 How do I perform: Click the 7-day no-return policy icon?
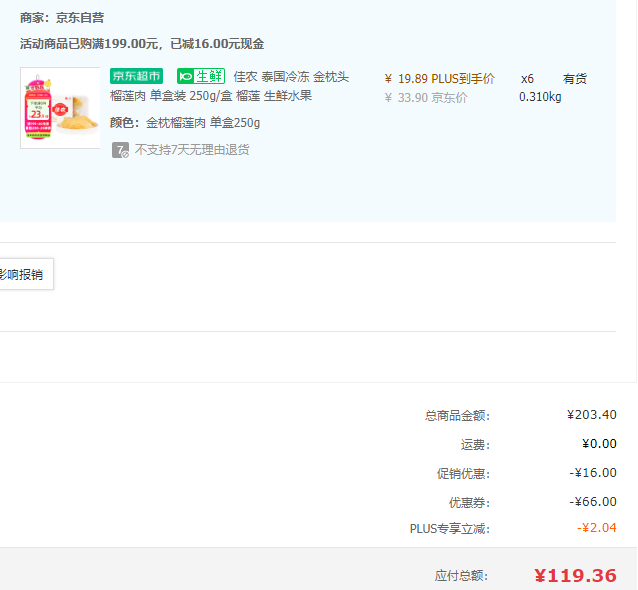click(120, 150)
